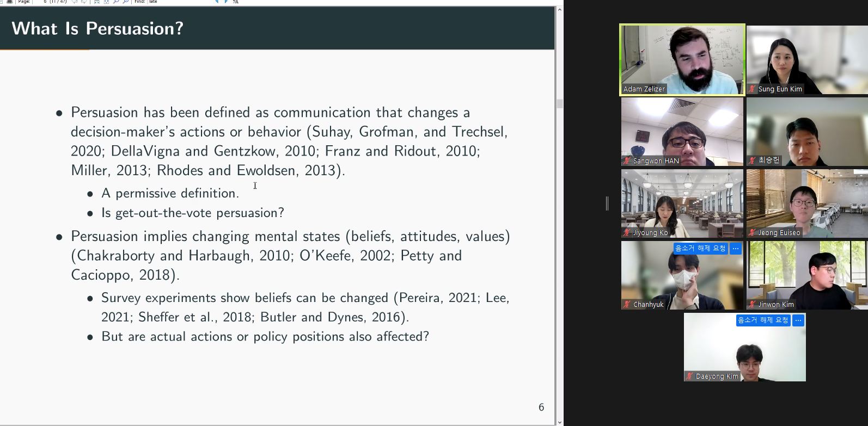
Task: Click the Find text field containing 'late'
Action: tap(174, 2)
